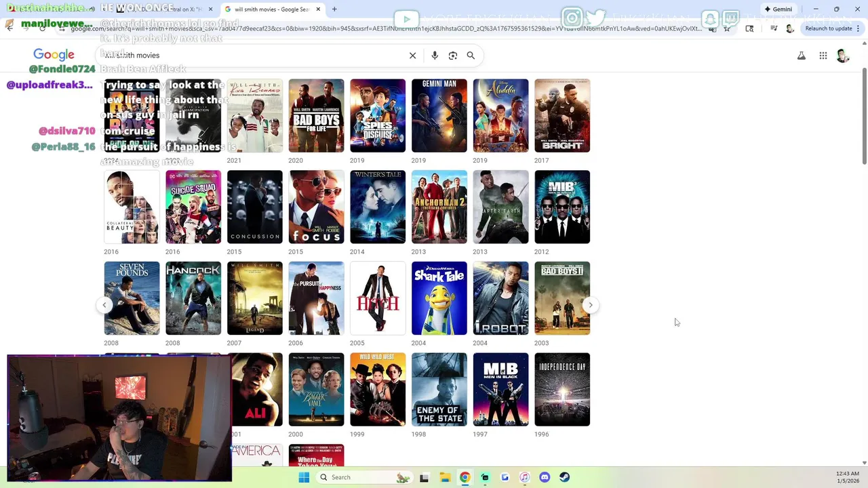The width and height of the screenshot is (868, 488).
Task: Select Where the Day Takes You poster
Action: (316, 455)
